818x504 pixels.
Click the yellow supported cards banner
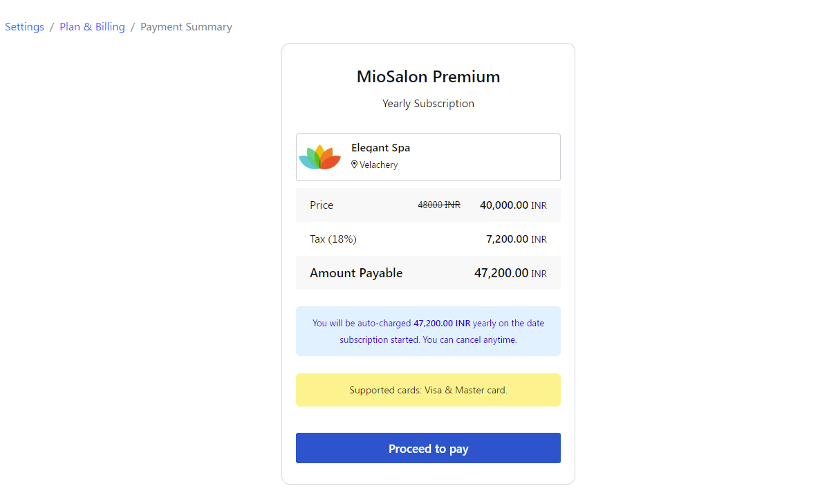(428, 390)
